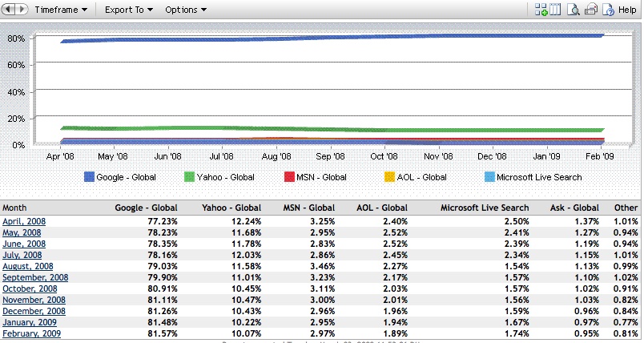The width and height of the screenshot is (644, 343).
Task: Click the 10.07% Yahoo value for February 2009
Action: [247, 333]
